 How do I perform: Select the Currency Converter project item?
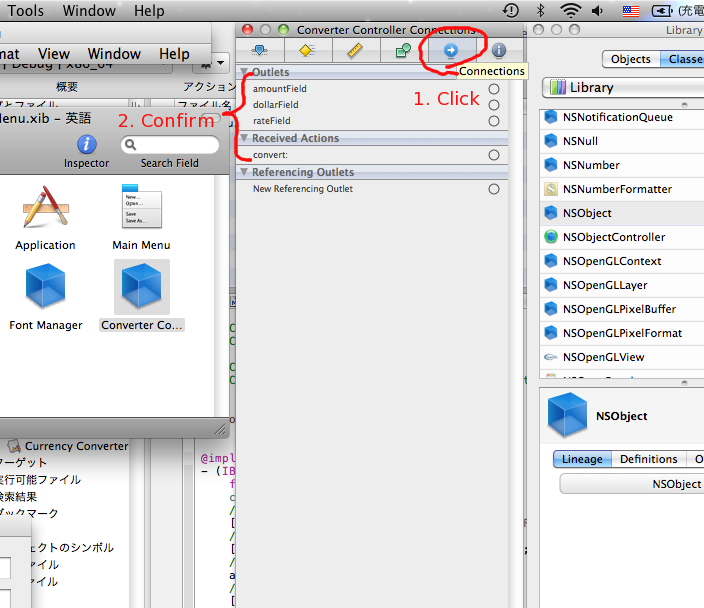pyautogui.click(x=68, y=446)
